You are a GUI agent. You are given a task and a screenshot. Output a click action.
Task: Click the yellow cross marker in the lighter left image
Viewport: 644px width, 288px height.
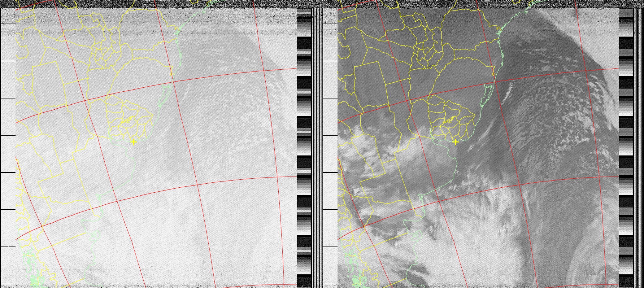pos(133,142)
